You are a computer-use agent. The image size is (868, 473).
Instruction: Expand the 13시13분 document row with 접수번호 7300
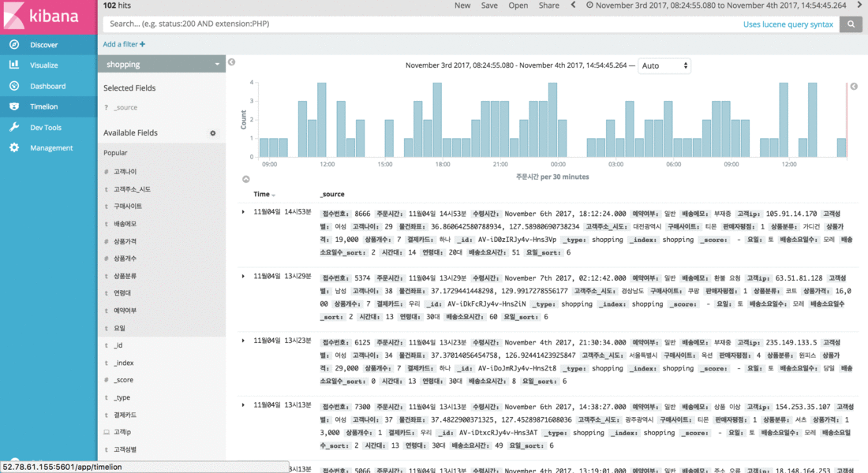click(x=243, y=405)
